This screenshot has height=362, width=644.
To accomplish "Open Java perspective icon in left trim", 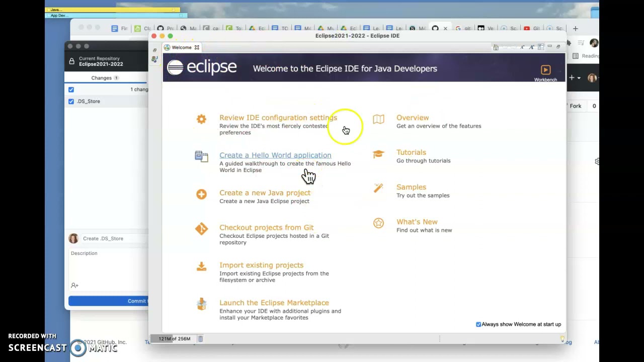I will click(x=154, y=59).
